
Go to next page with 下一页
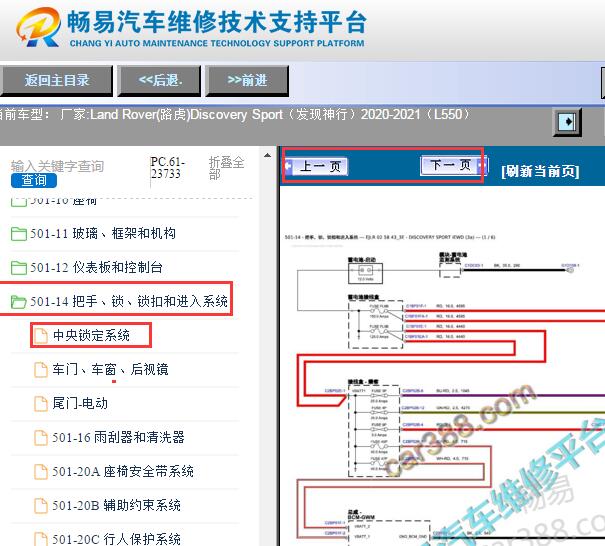(x=453, y=165)
